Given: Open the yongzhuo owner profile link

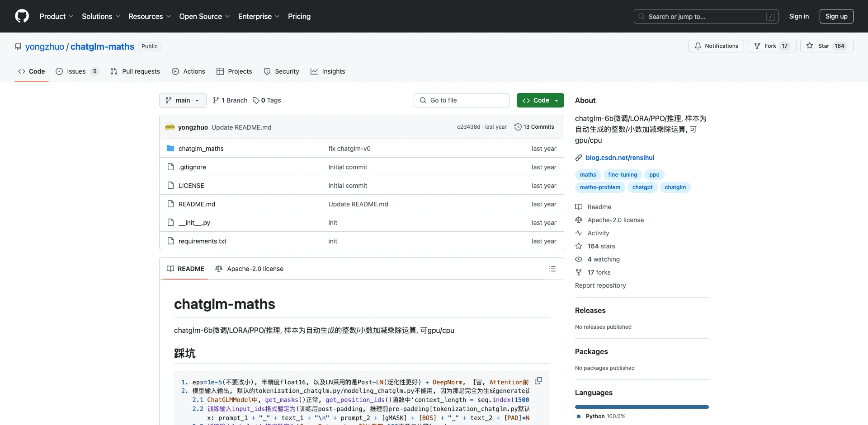Looking at the screenshot, I should pyautogui.click(x=45, y=47).
